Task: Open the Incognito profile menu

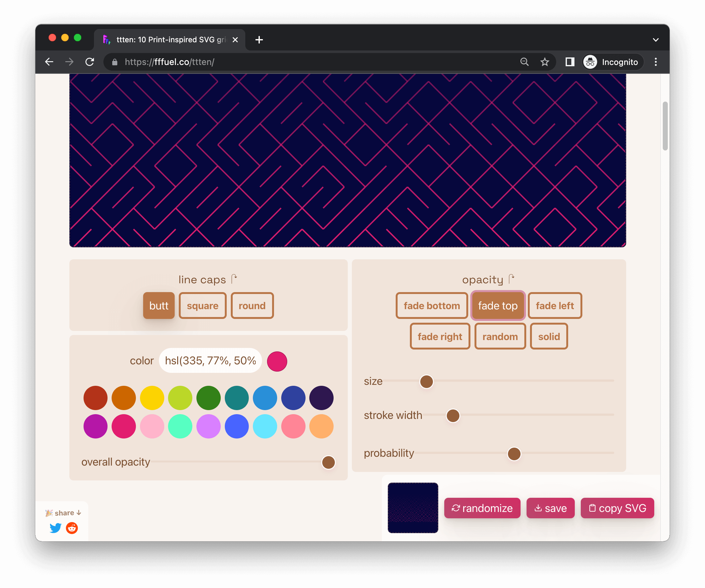Action: point(612,62)
